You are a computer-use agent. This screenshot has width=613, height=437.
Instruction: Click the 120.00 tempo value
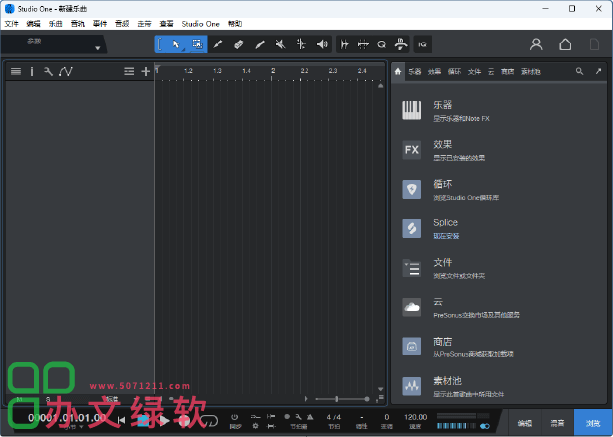415,417
